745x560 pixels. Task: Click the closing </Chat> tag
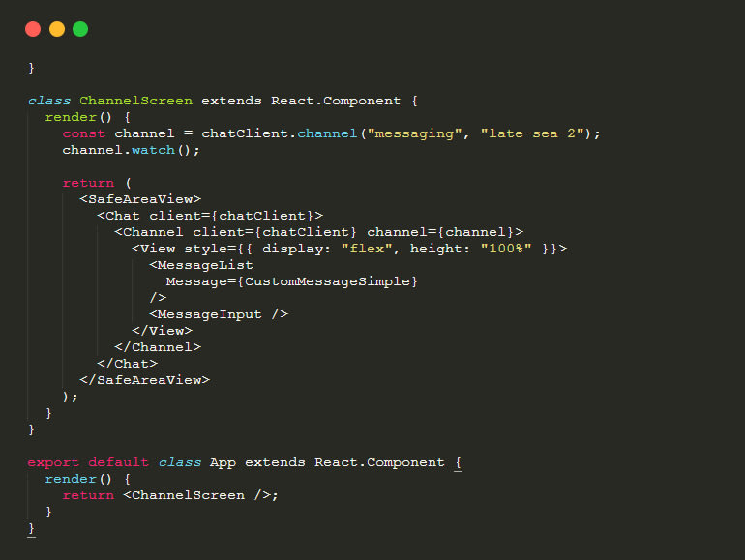point(128,364)
